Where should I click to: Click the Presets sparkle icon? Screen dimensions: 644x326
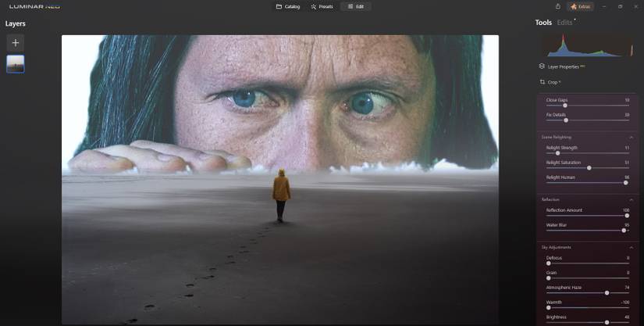[x=314, y=6]
